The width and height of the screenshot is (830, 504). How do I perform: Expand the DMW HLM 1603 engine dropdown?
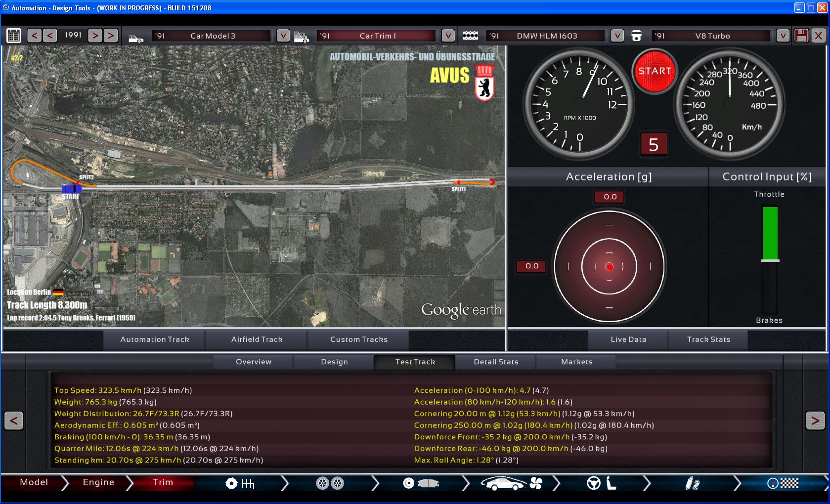pyautogui.click(x=617, y=36)
